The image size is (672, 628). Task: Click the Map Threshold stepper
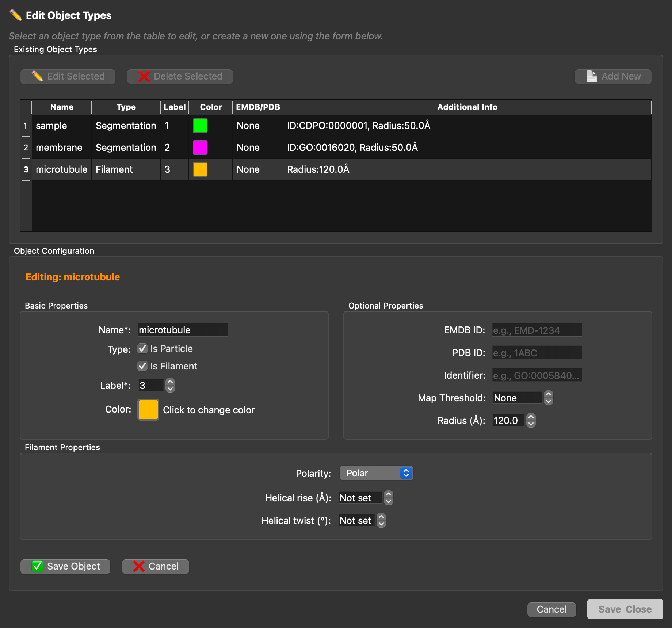pyautogui.click(x=549, y=398)
